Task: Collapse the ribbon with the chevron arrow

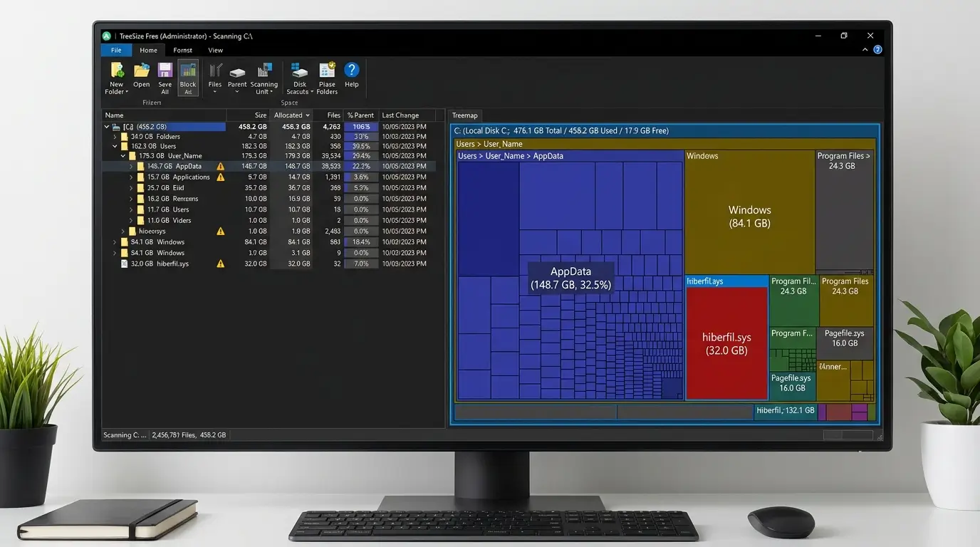Action: (865, 50)
